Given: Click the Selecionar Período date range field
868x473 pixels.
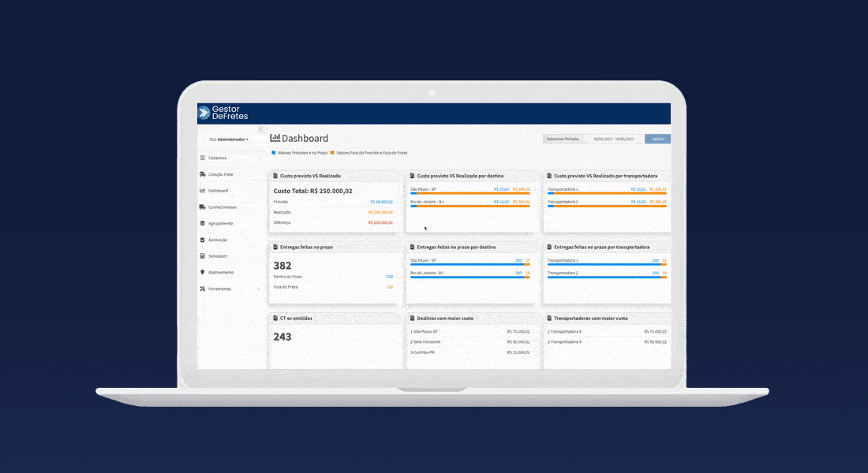Looking at the screenshot, I should (x=613, y=139).
